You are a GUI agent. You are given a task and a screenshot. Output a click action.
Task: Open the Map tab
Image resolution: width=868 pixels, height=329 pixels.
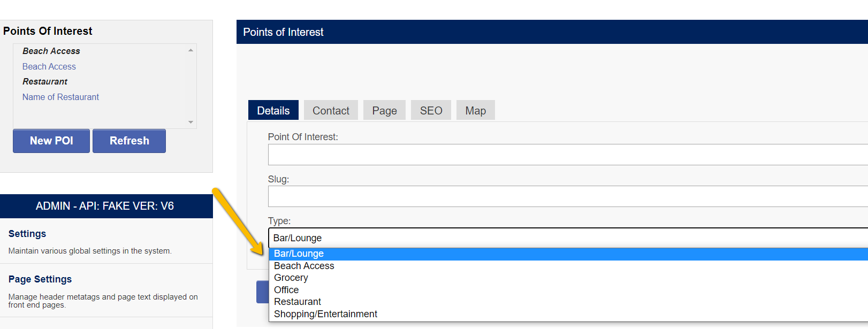(x=475, y=110)
